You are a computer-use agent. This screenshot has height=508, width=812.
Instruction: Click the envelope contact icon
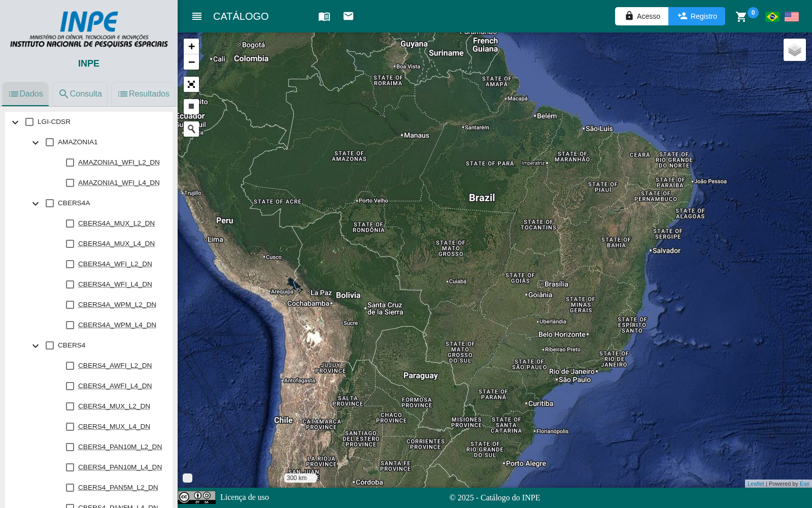348,16
